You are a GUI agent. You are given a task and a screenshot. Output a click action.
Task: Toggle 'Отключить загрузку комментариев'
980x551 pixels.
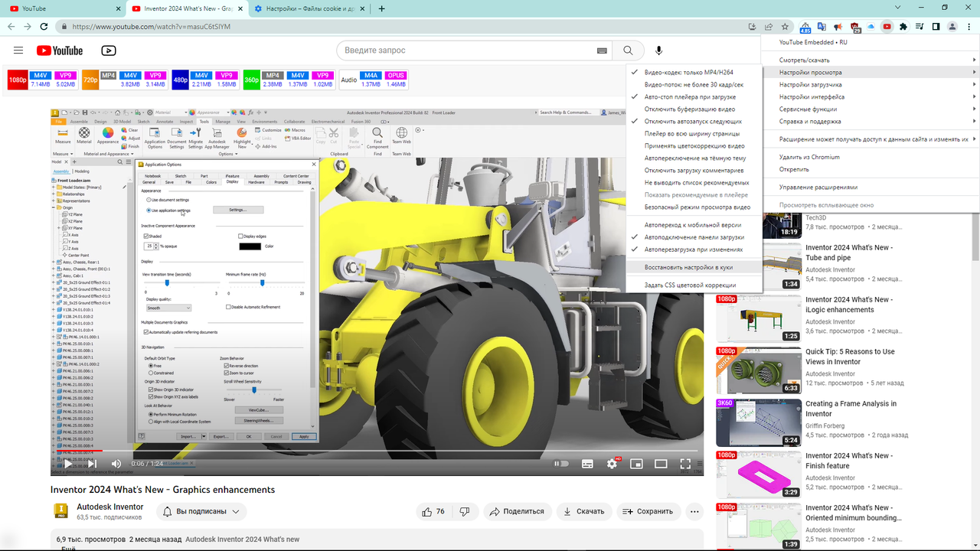point(694,171)
